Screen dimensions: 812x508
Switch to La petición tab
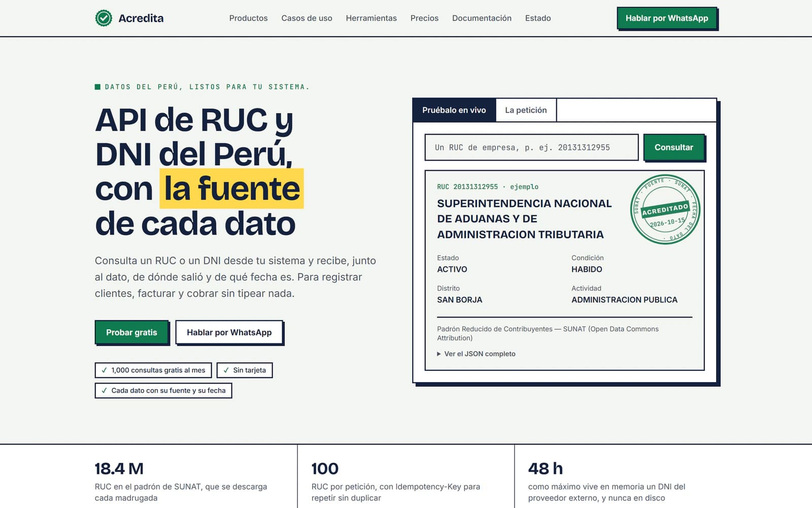(526, 110)
